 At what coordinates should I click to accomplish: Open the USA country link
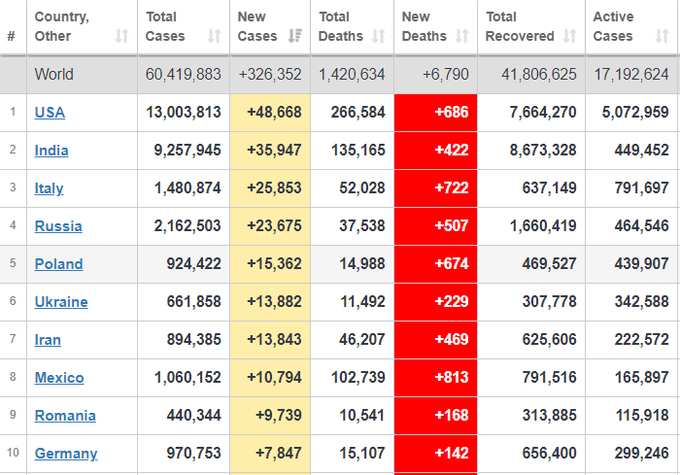point(50,112)
